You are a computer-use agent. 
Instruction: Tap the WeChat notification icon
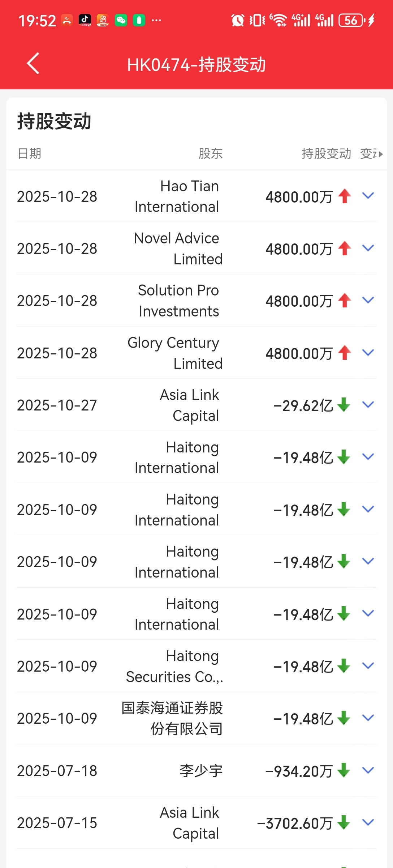coord(121,20)
